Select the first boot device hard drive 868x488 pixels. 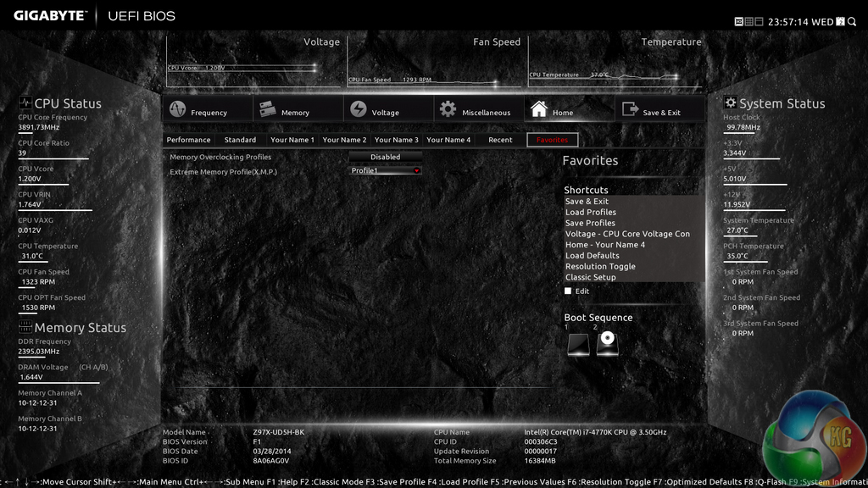pos(578,344)
